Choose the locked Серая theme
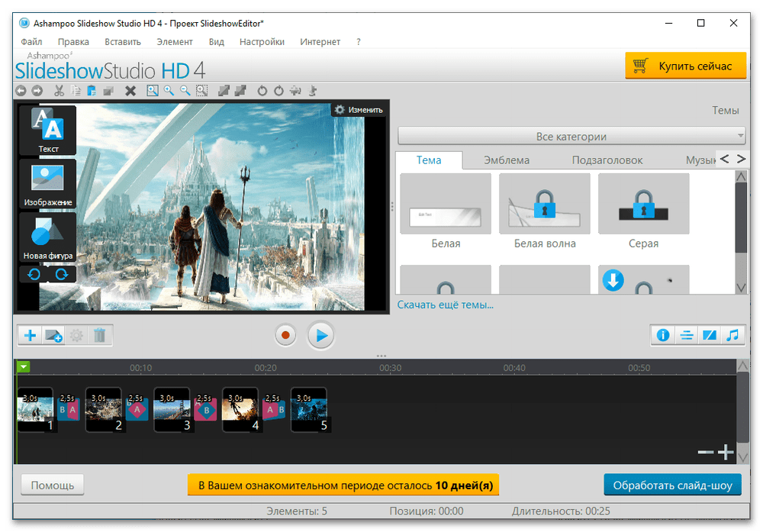The image size is (763, 532). (x=644, y=204)
